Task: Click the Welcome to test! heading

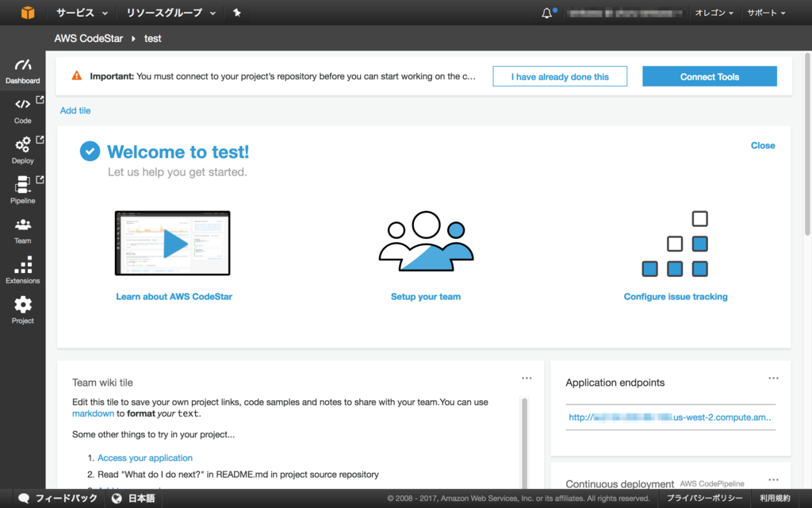Action: pyautogui.click(x=178, y=152)
